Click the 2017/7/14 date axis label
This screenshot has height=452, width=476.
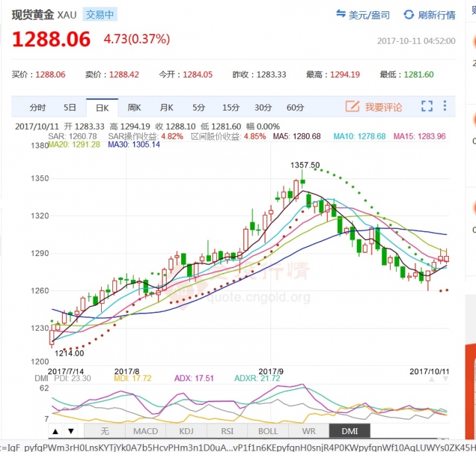pyautogui.click(x=65, y=371)
